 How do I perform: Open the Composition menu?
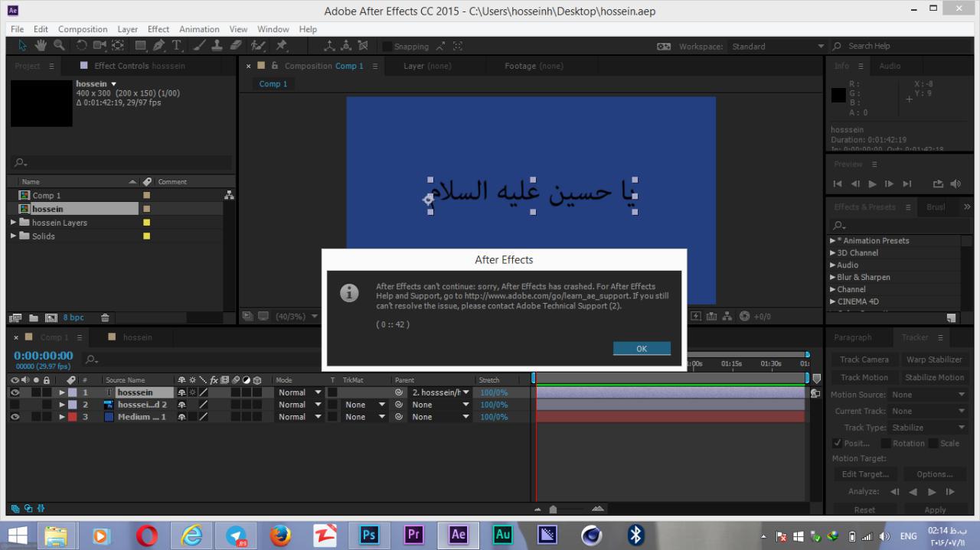[x=83, y=29]
